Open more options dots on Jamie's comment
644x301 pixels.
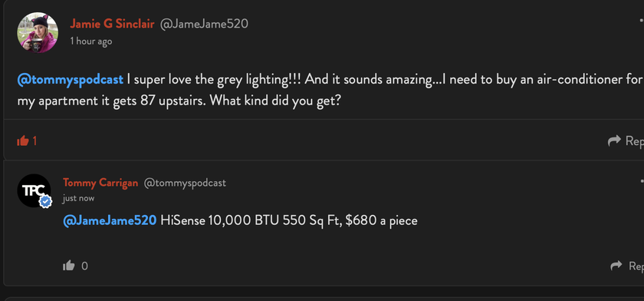coord(642,20)
